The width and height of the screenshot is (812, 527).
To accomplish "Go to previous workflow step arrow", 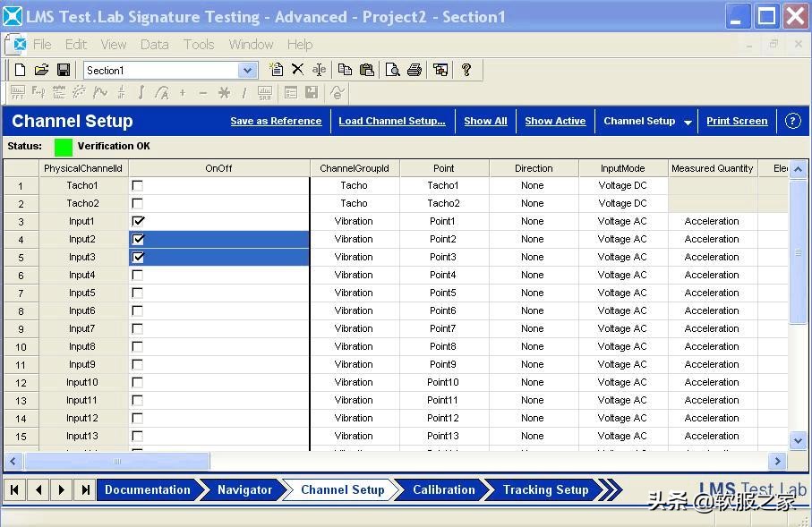I will coord(38,489).
